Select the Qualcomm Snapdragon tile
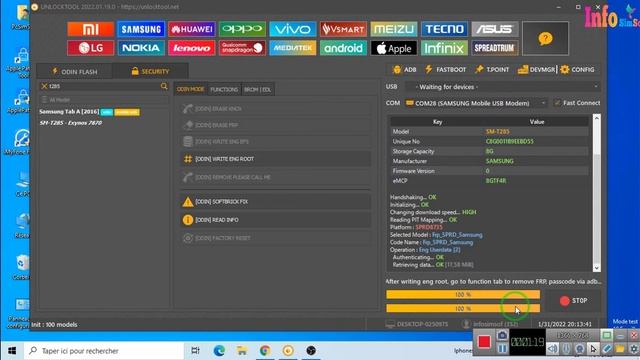The width and height of the screenshot is (640, 360). click(x=242, y=48)
